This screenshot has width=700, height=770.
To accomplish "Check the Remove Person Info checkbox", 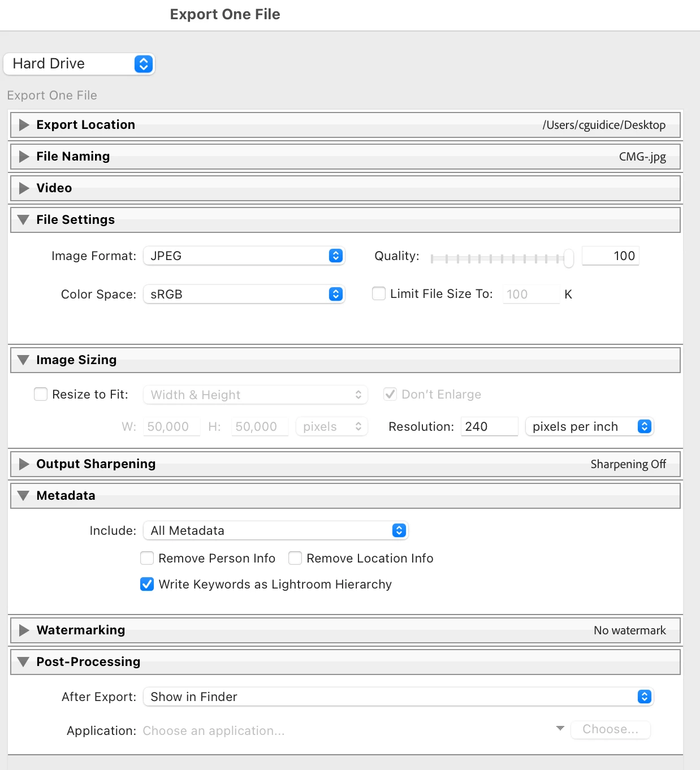I will (147, 559).
